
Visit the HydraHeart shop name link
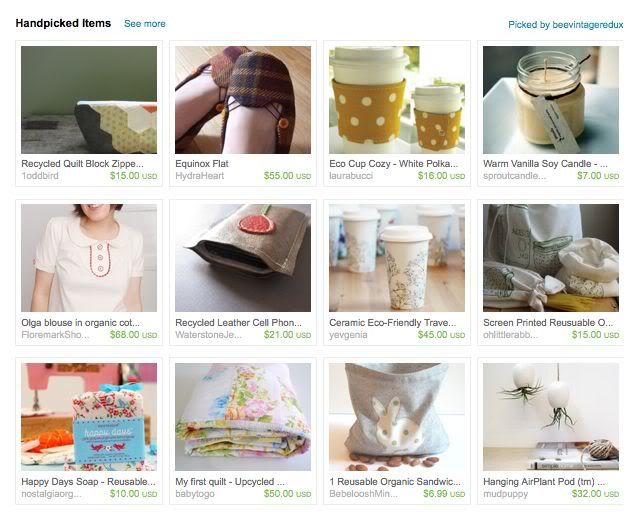tap(199, 176)
